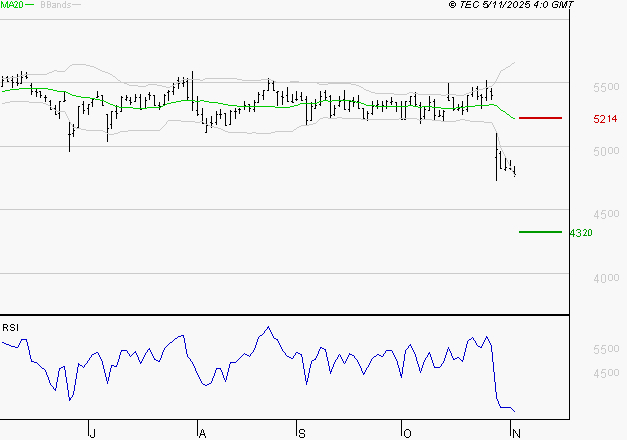Screen dimensions: 627x440
Task: Click the 4320 support price label
Action: [x=581, y=233]
